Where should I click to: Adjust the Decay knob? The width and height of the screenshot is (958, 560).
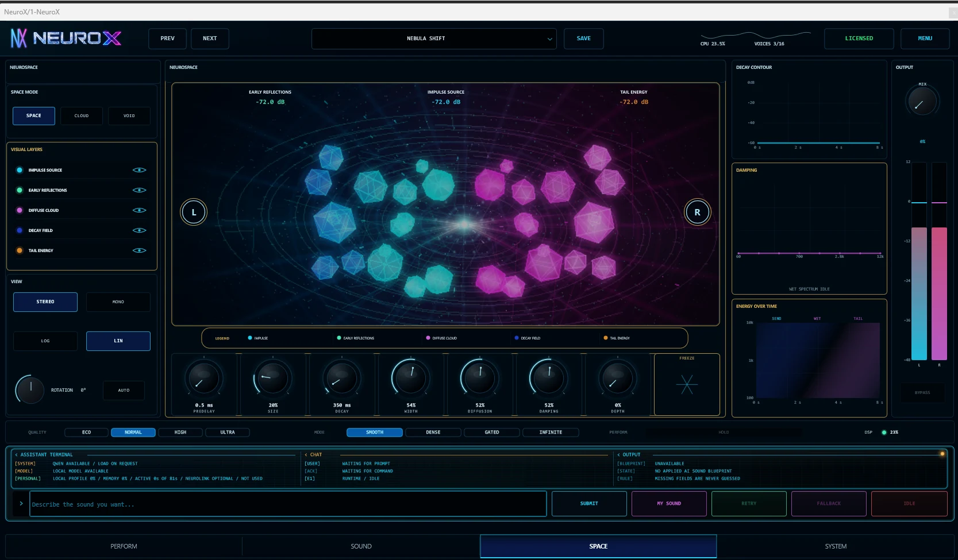[x=342, y=379]
